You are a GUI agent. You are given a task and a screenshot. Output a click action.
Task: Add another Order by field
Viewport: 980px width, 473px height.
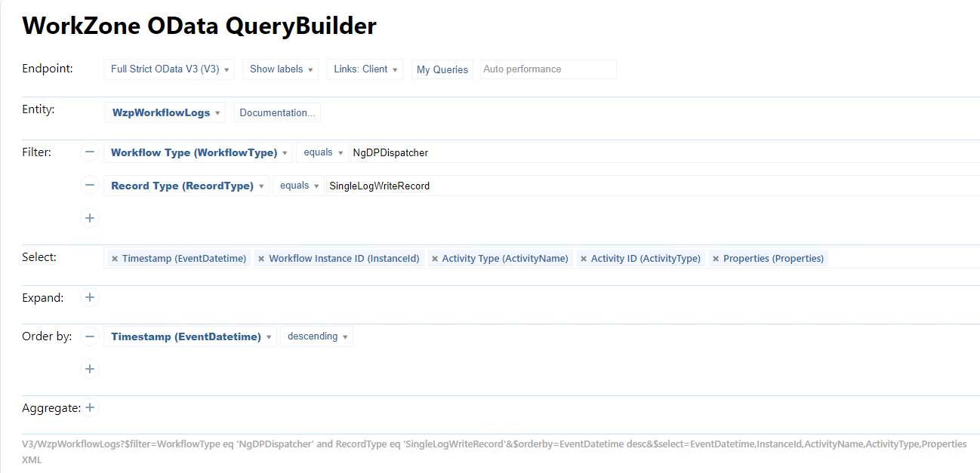coord(90,369)
